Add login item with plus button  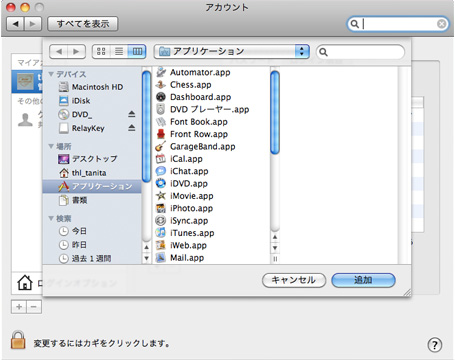pyautogui.click(x=19, y=307)
